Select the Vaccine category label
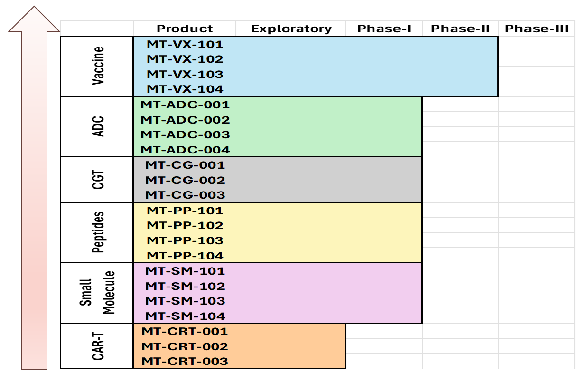Image resolution: width=588 pixels, height=383 pixels. (98, 66)
